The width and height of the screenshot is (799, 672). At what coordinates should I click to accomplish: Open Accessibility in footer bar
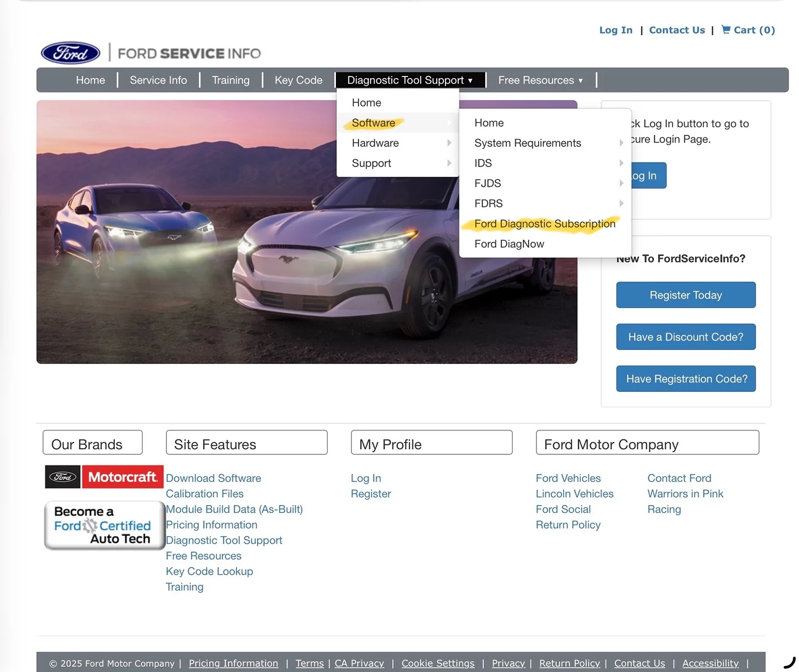point(710,663)
